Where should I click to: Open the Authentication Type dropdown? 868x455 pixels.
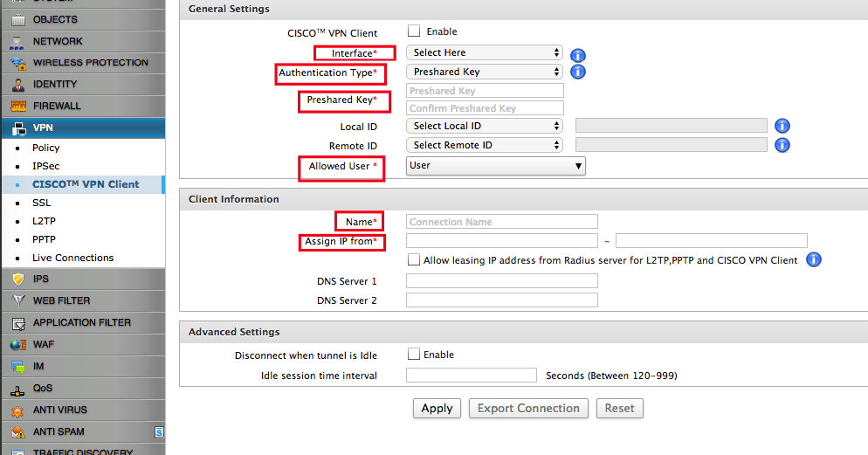pyautogui.click(x=485, y=72)
